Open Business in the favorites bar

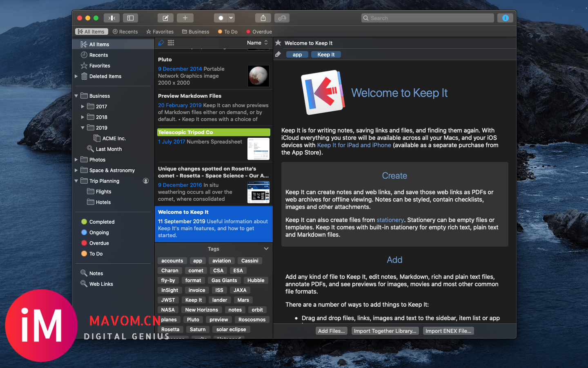tap(196, 31)
